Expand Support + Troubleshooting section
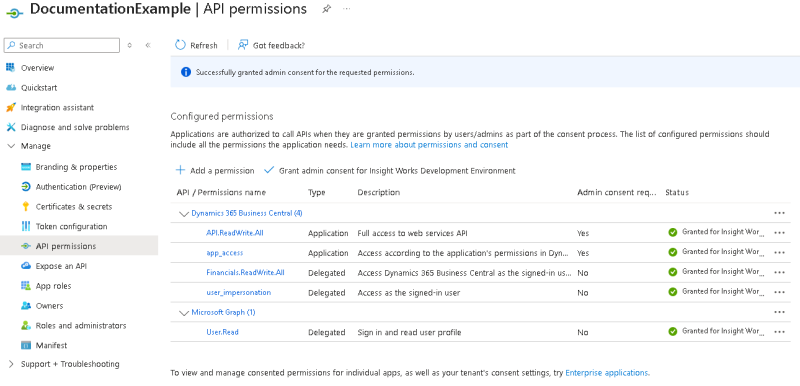 [11, 364]
